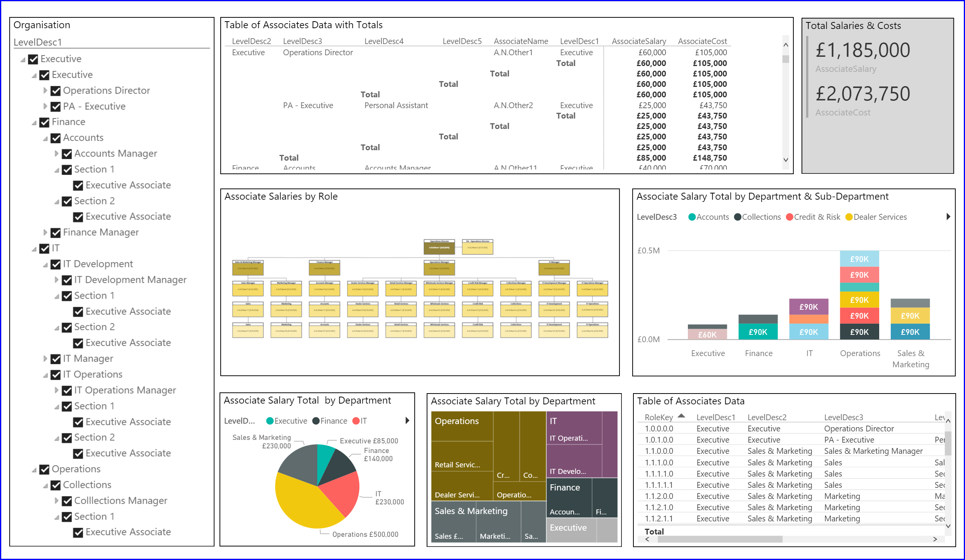965x560 pixels.
Task: Expand the PA - Executive tree node
Action: 45,106
